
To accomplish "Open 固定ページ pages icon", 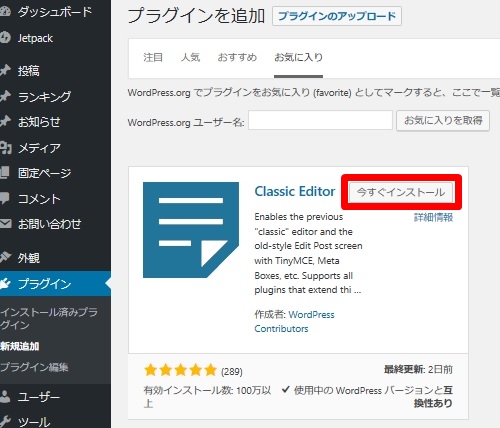I will pos(5,173).
